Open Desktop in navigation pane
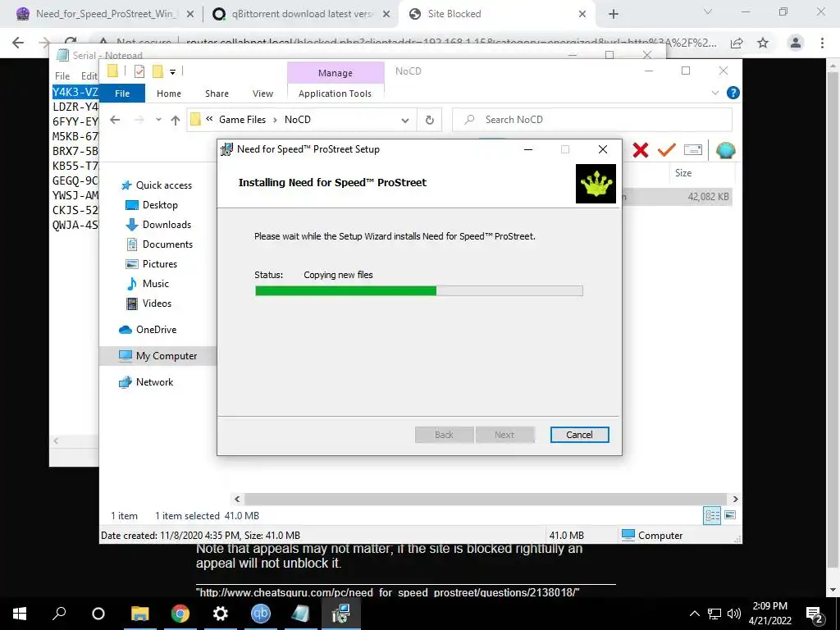Viewport: 840px width, 630px height. (160, 205)
